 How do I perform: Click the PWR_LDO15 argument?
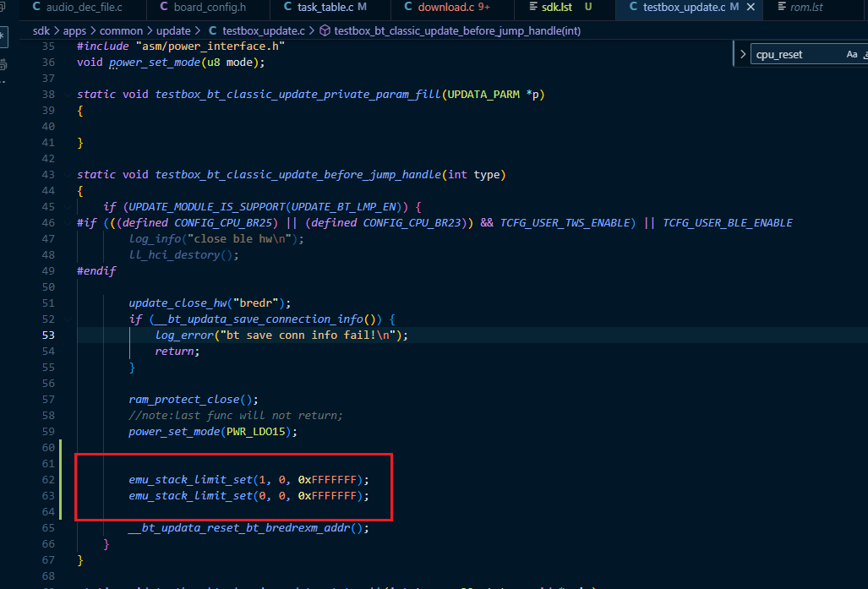point(256,432)
